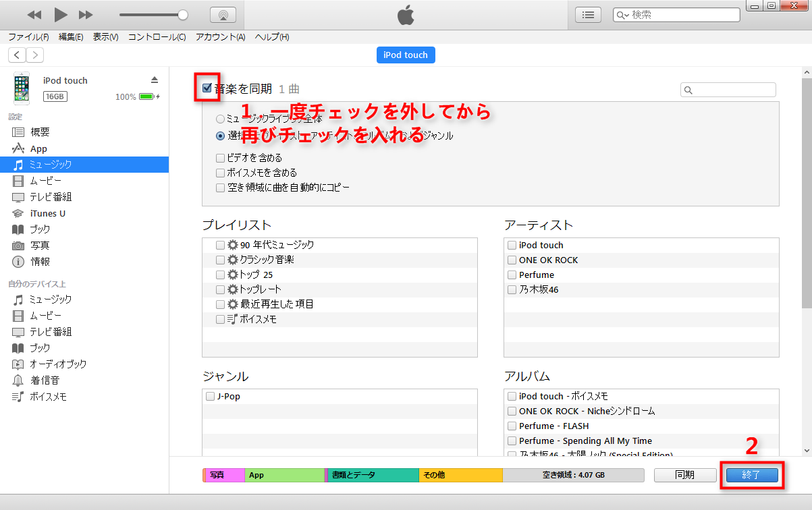This screenshot has width=812, height=510.
Task: Check the 90 年代ミュージック playlist
Action: tap(221, 245)
